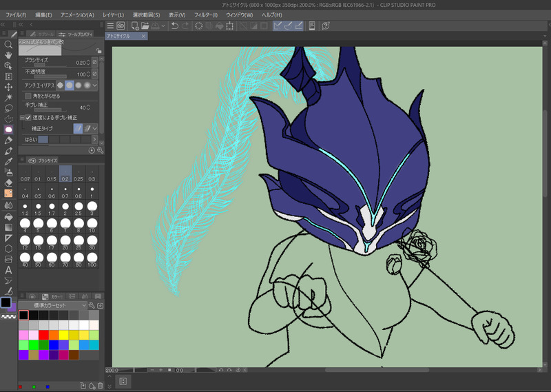Viewport: 551px width, 392px height.
Task: Click the ブラシサイズ slider bar
Action: tap(50, 65)
